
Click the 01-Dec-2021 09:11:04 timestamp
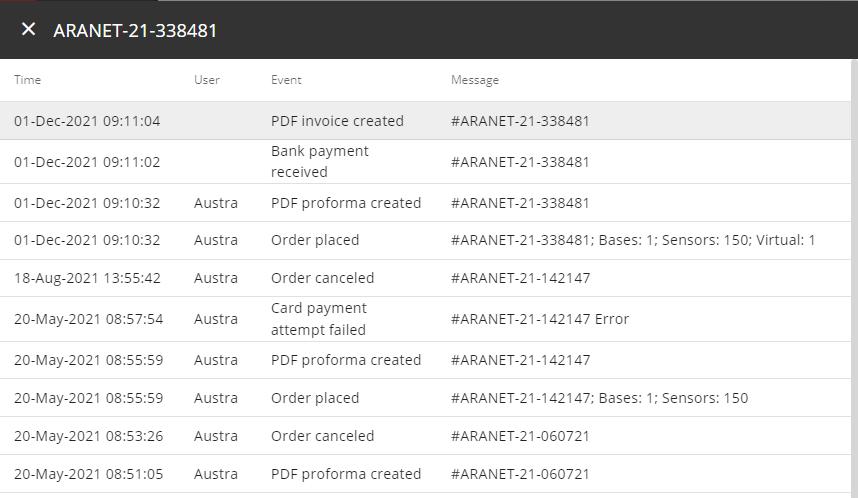pos(87,121)
